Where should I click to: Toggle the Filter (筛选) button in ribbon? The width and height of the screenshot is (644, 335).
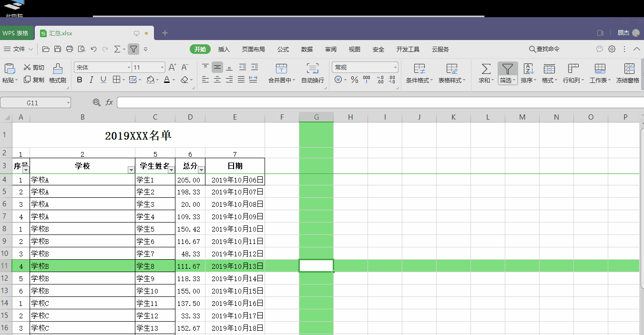tap(508, 70)
